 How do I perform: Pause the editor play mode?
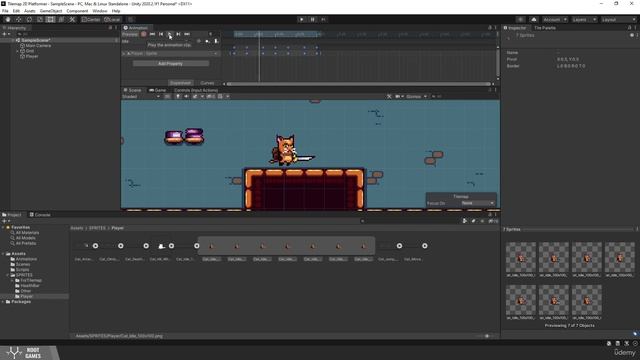(313, 19)
